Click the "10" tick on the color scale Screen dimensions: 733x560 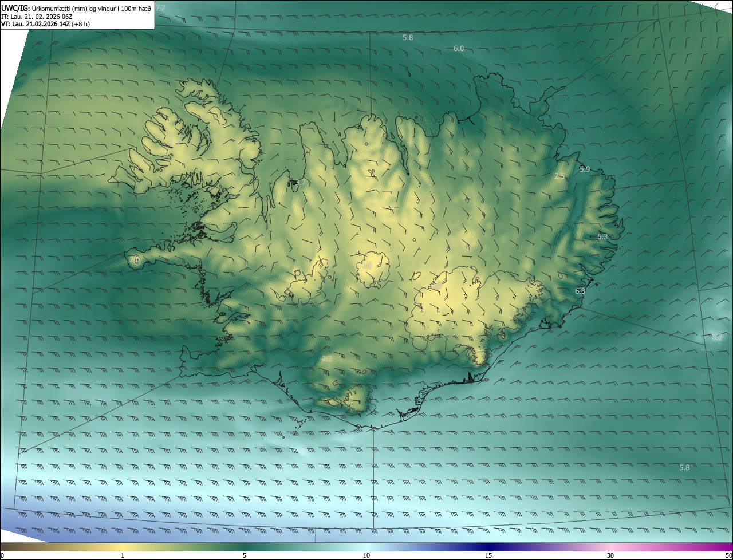point(366,555)
